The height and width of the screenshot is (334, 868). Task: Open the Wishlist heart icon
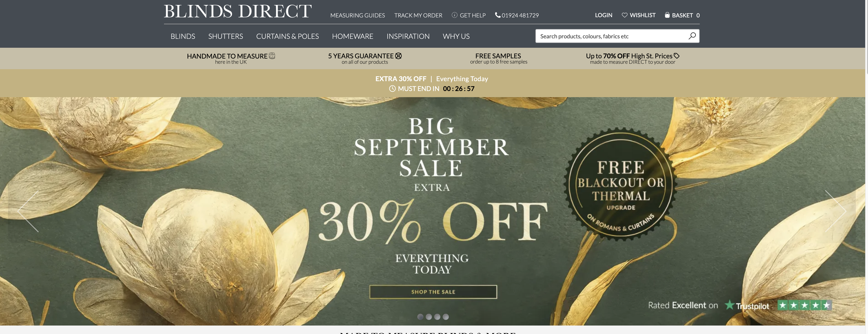tap(624, 15)
